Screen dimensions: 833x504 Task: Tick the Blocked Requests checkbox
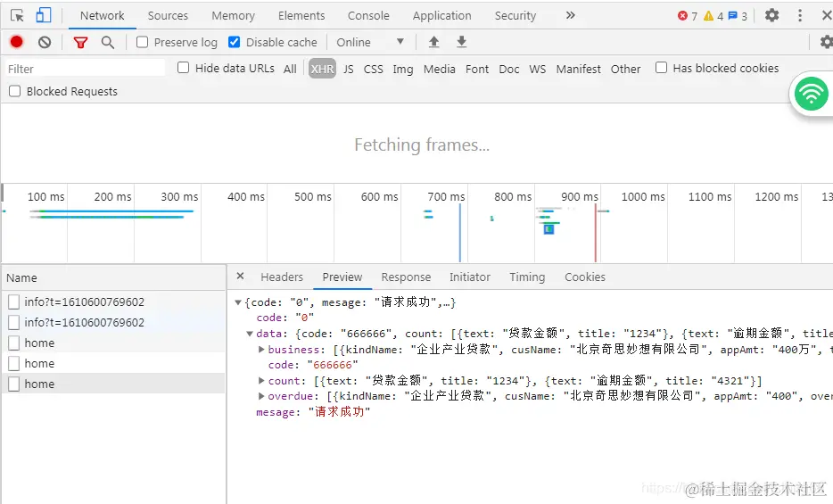click(x=15, y=91)
